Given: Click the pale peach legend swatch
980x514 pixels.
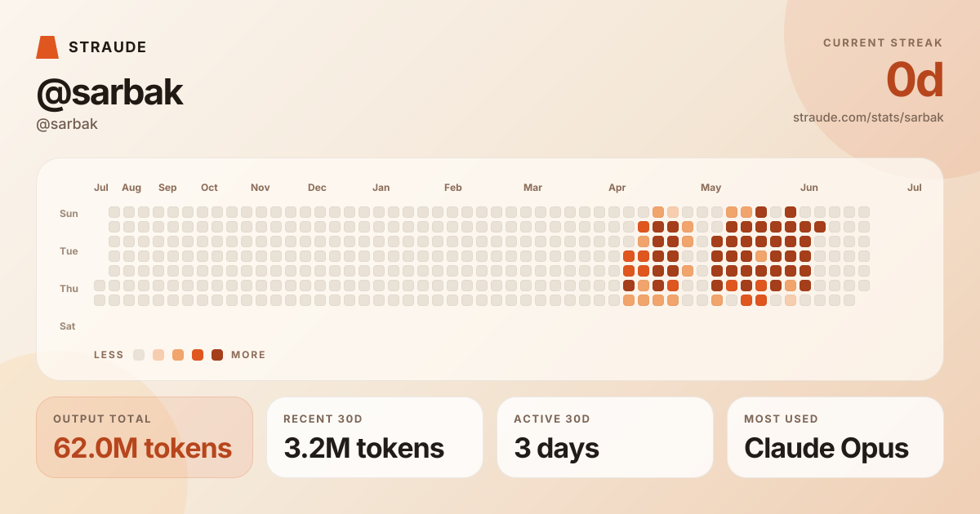Looking at the screenshot, I should (x=158, y=355).
